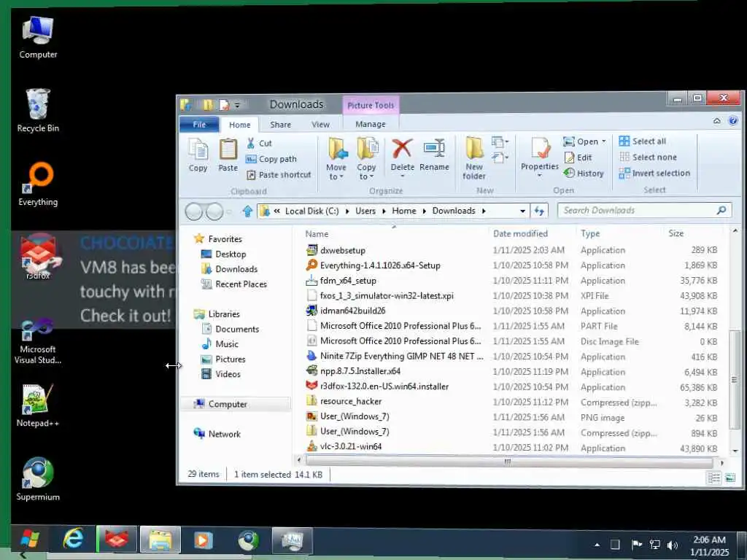Select Music library
Image resolution: width=747 pixels, height=560 pixels.
click(x=220, y=344)
